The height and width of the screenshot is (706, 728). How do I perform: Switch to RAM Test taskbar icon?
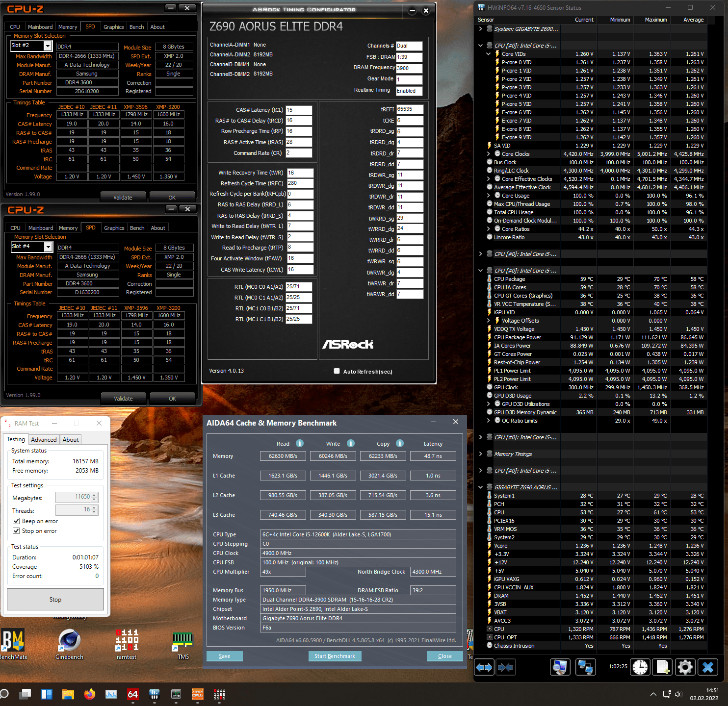(x=219, y=694)
